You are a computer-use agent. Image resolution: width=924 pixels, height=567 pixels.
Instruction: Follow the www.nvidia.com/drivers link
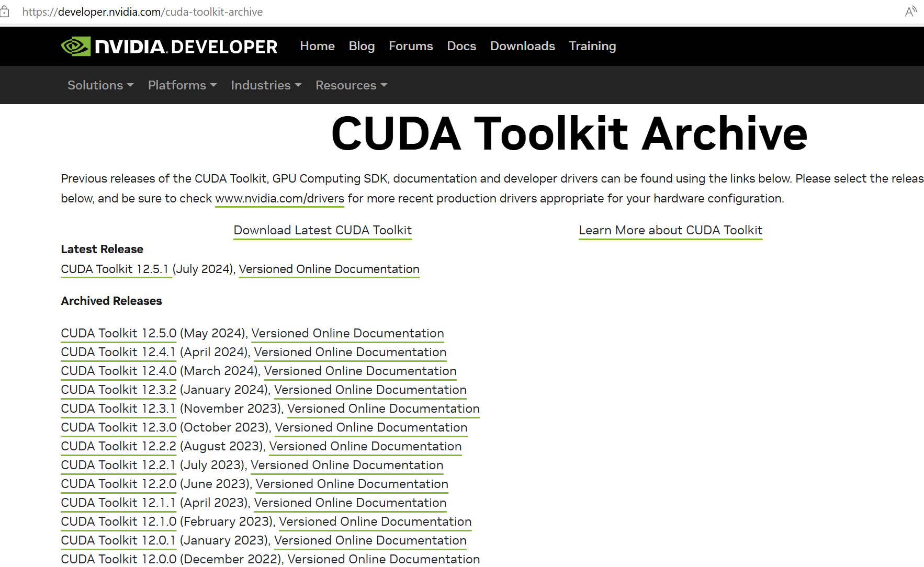pyautogui.click(x=279, y=199)
